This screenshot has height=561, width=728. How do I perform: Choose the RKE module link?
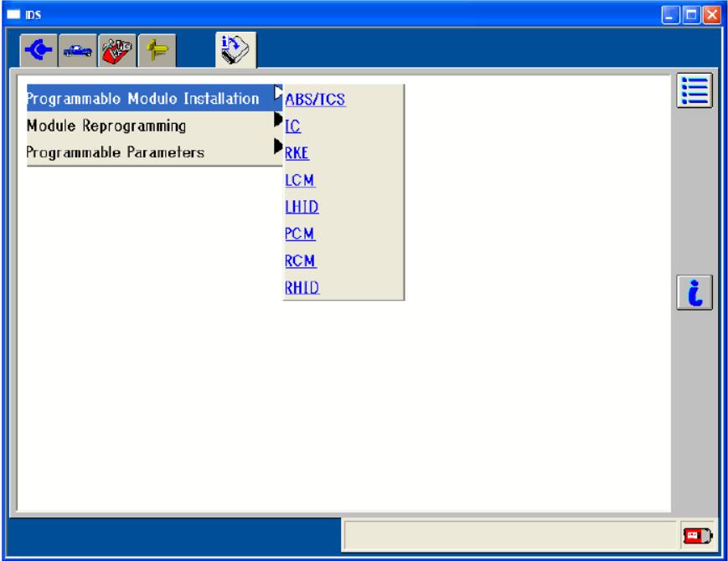[x=297, y=153]
